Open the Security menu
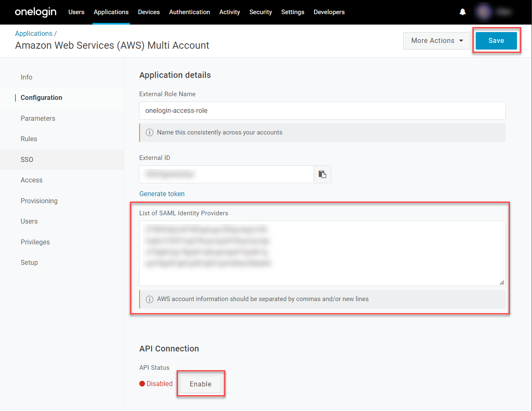532x411 pixels. click(x=261, y=12)
